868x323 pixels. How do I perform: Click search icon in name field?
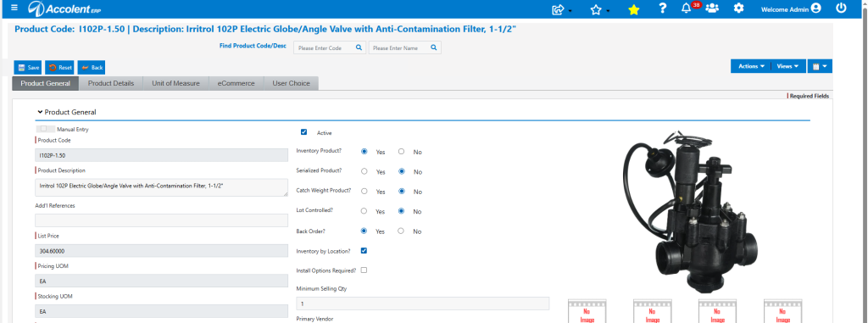[x=434, y=47]
